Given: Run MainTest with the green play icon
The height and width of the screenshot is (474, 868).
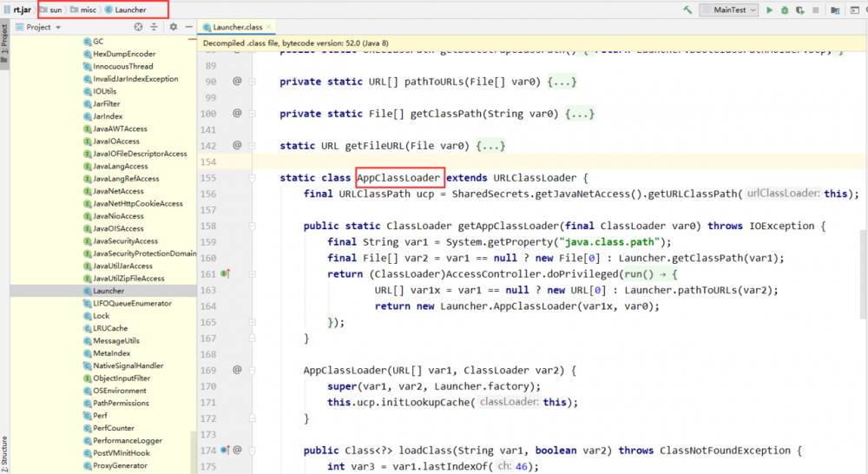Looking at the screenshot, I should [x=769, y=10].
